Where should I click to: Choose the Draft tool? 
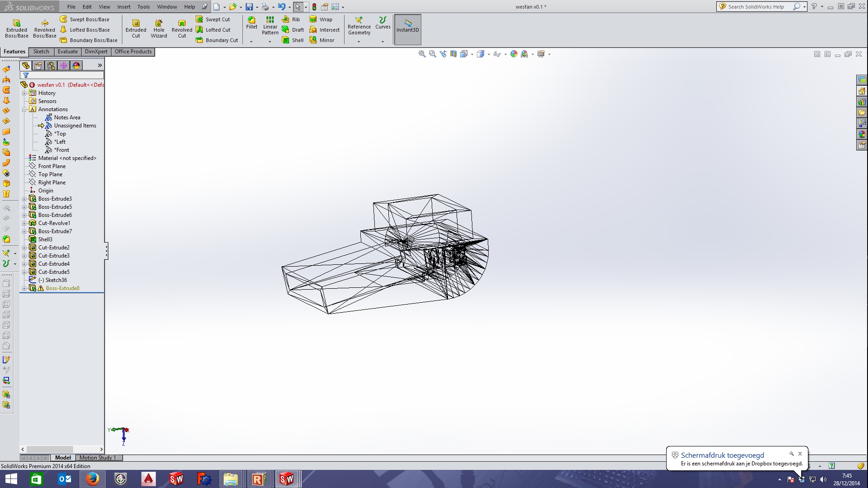coord(293,30)
